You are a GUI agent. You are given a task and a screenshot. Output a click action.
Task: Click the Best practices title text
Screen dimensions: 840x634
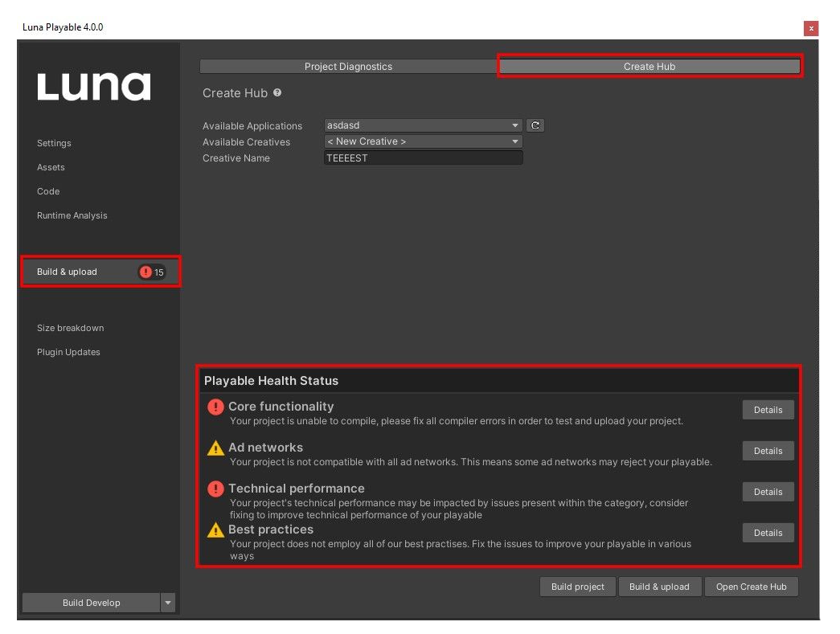(271, 529)
